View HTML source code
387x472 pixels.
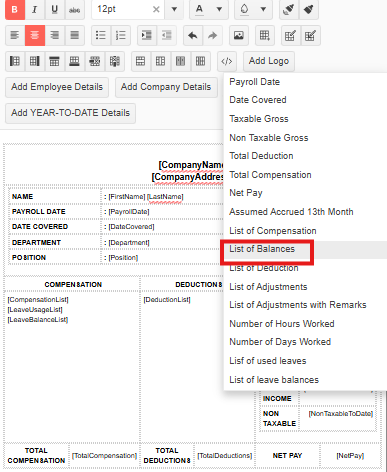[227, 61]
